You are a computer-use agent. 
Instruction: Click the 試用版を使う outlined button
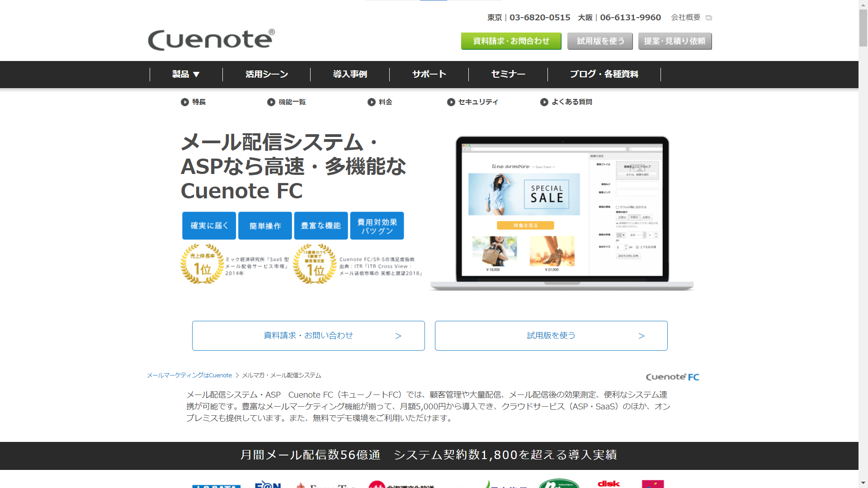click(x=551, y=336)
